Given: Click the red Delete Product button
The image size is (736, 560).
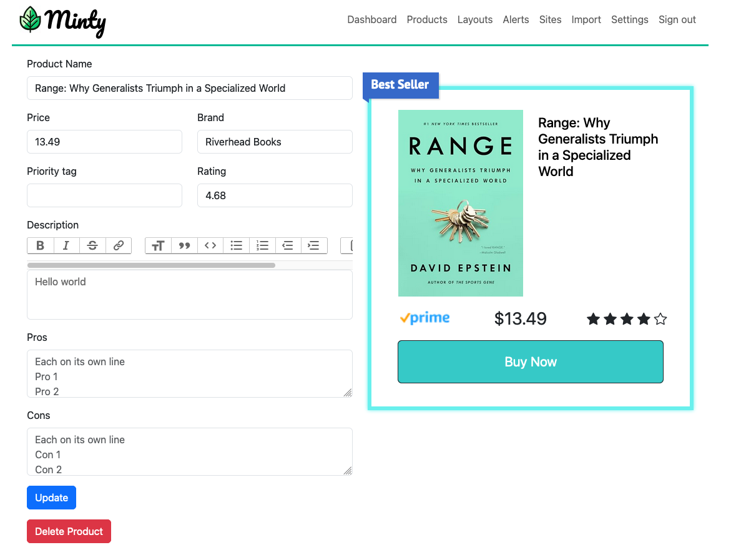Looking at the screenshot, I should pos(69,531).
